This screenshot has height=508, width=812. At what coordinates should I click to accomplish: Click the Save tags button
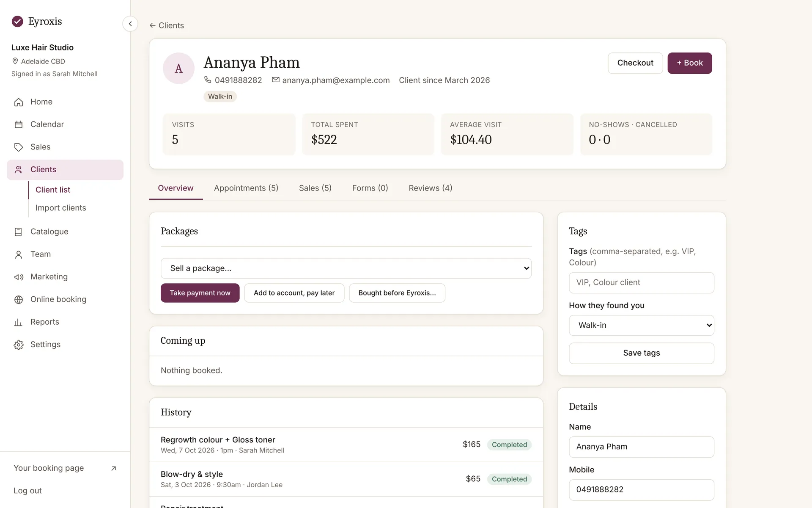[642, 353]
